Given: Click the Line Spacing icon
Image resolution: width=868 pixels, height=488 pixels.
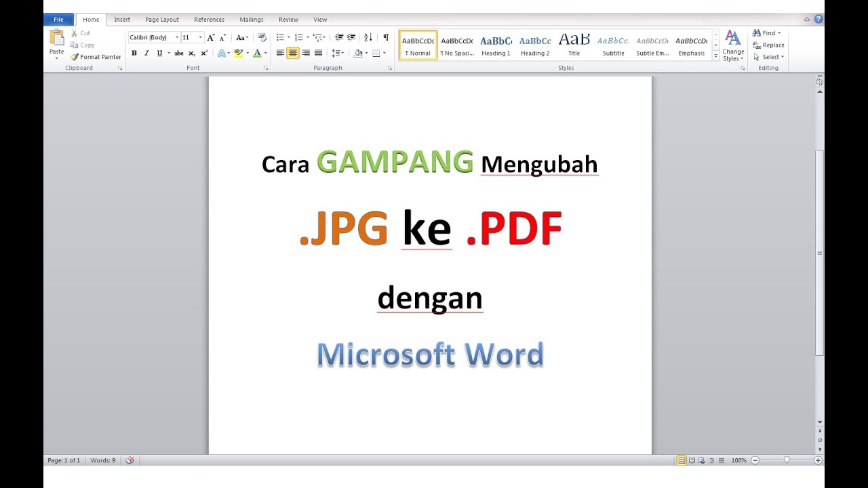Looking at the screenshot, I should point(337,53).
